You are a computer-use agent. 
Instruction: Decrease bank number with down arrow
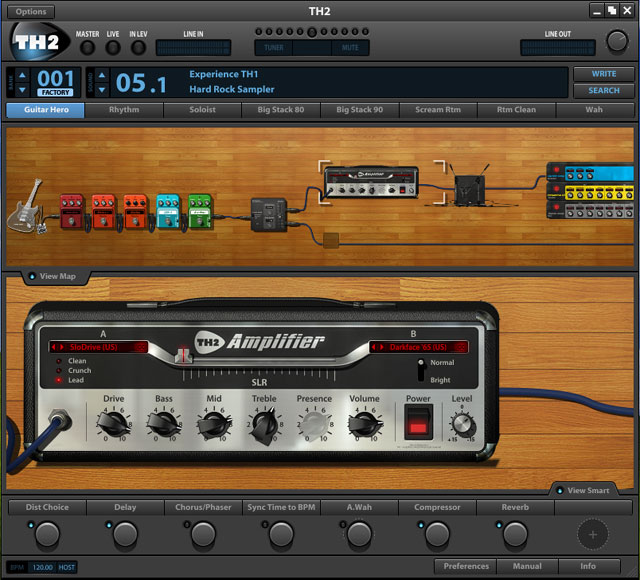click(22, 89)
